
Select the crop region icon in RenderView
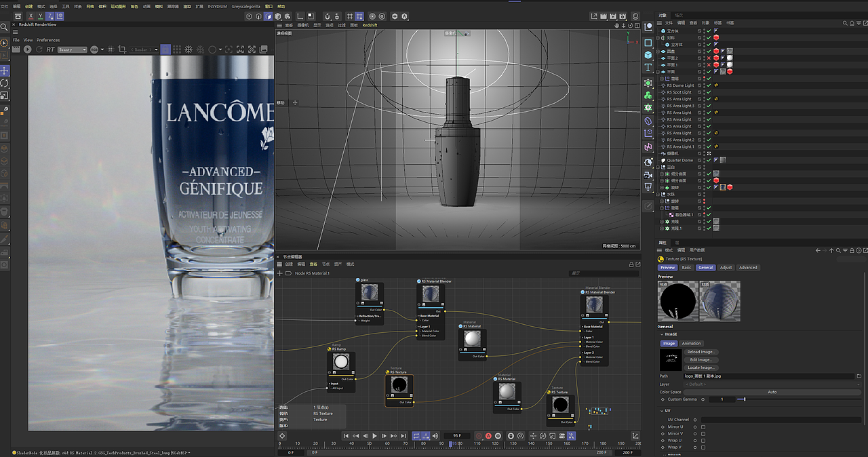122,49
